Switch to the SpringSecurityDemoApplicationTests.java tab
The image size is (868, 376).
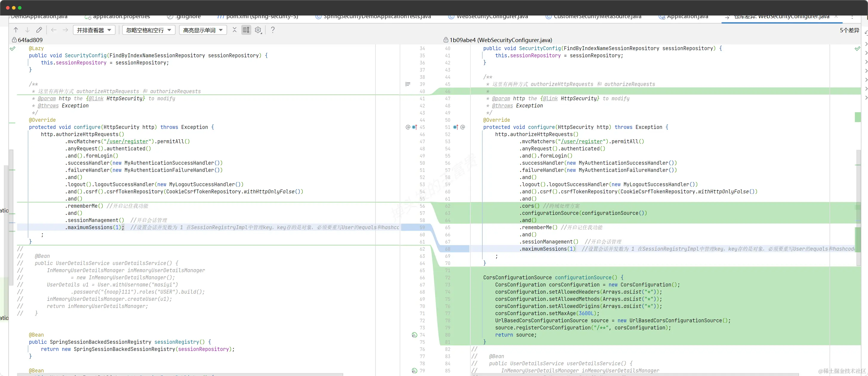click(373, 16)
